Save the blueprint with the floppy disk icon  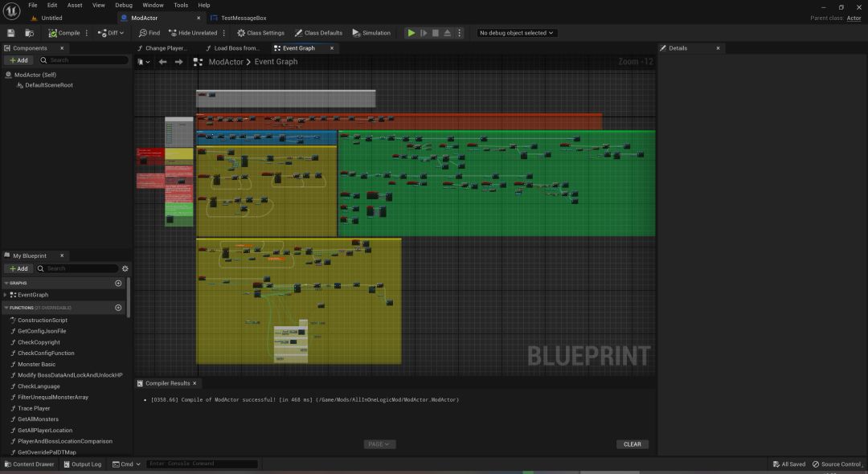pos(10,33)
